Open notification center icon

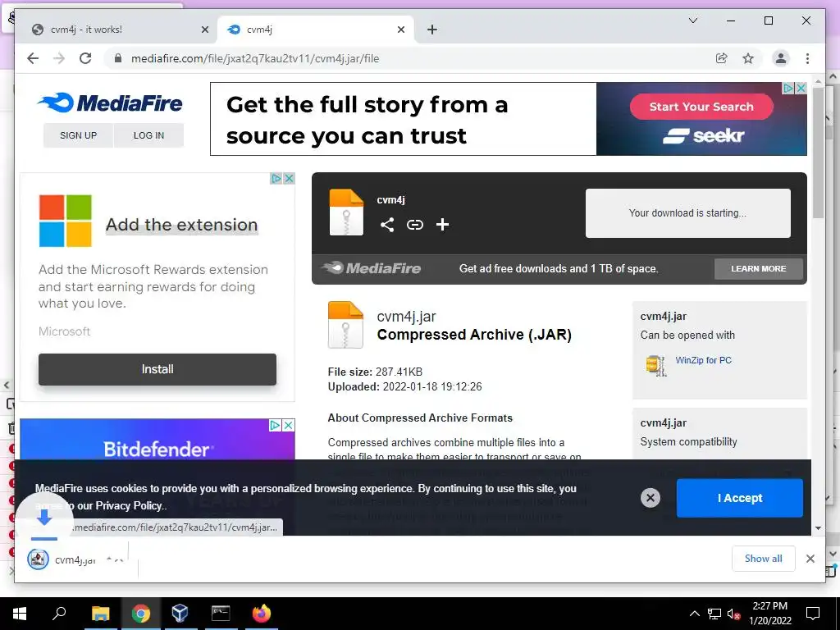tap(813, 614)
